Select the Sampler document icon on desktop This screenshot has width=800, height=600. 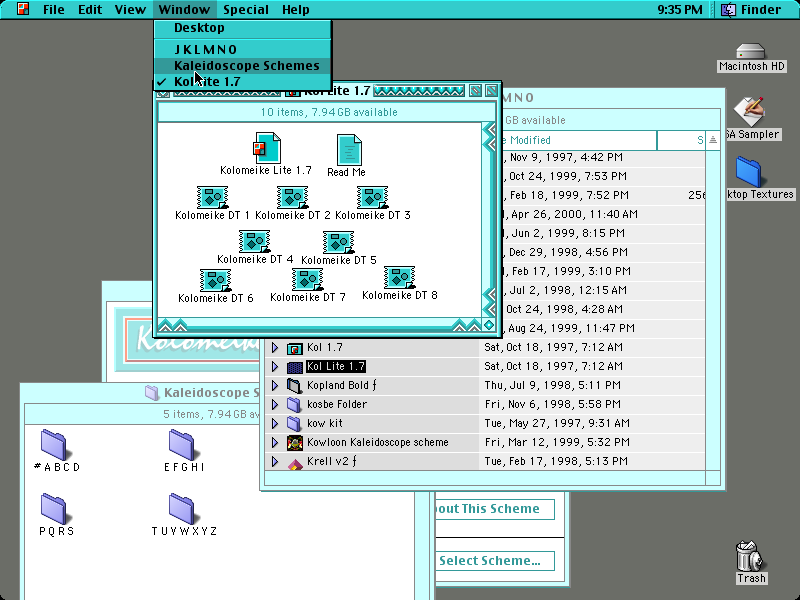pyautogui.click(x=749, y=111)
